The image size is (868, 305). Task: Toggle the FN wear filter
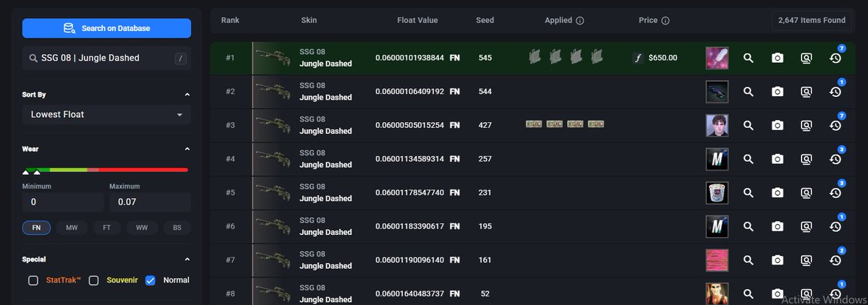pos(36,228)
